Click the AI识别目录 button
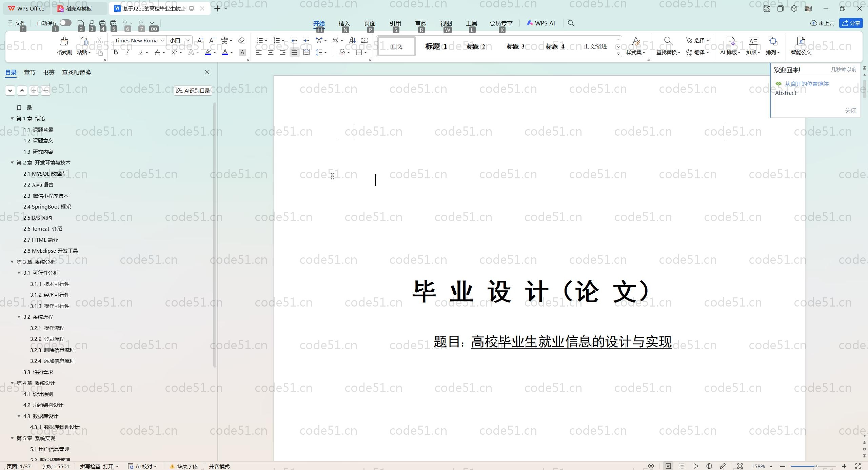 click(x=193, y=91)
